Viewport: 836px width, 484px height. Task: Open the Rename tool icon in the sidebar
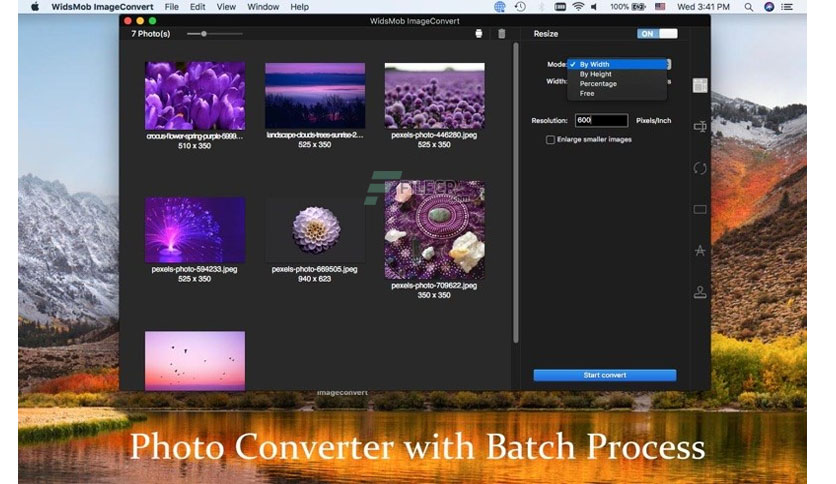pos(700,126)
